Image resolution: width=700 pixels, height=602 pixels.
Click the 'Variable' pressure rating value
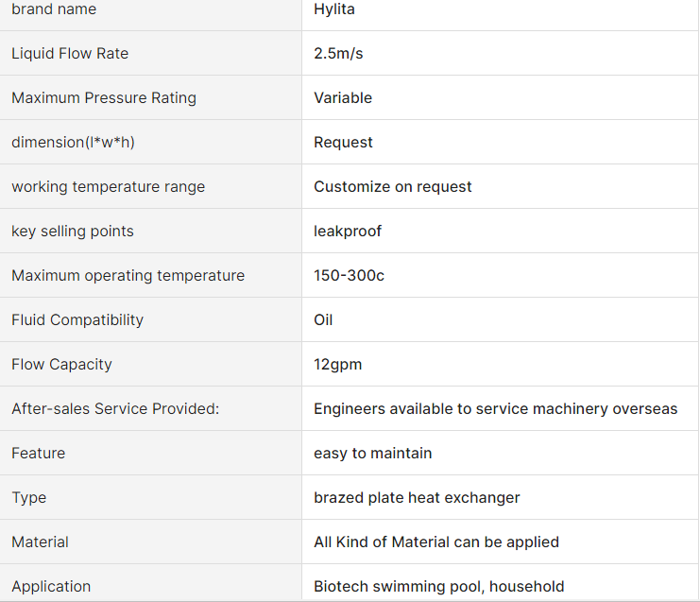(x=343, y=98)
